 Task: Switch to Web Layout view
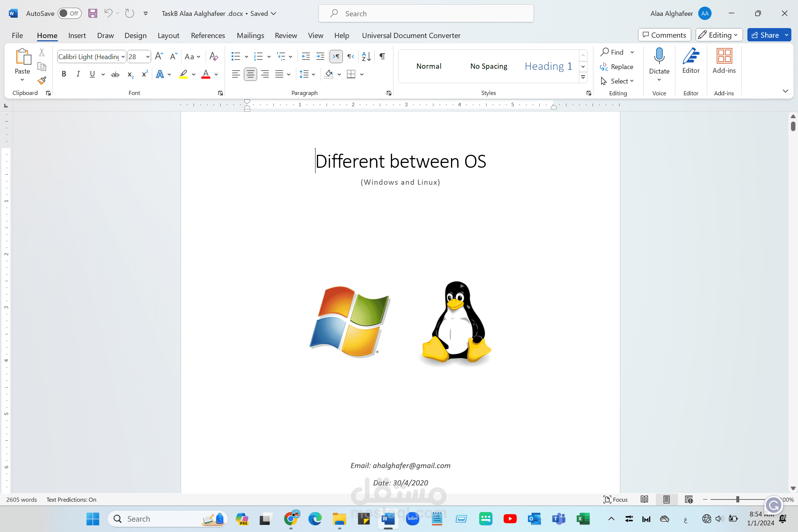[x=689, y=499]
